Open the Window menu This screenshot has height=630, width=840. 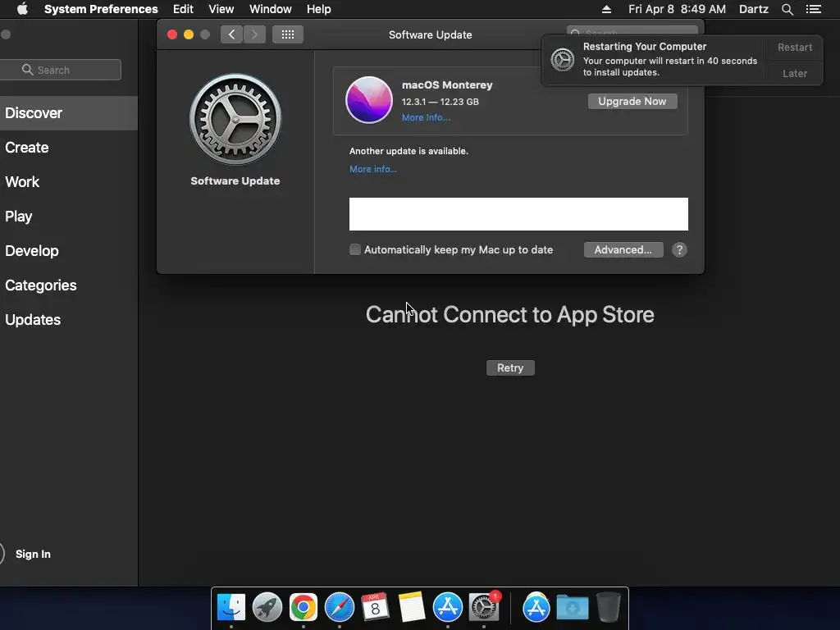271,9
